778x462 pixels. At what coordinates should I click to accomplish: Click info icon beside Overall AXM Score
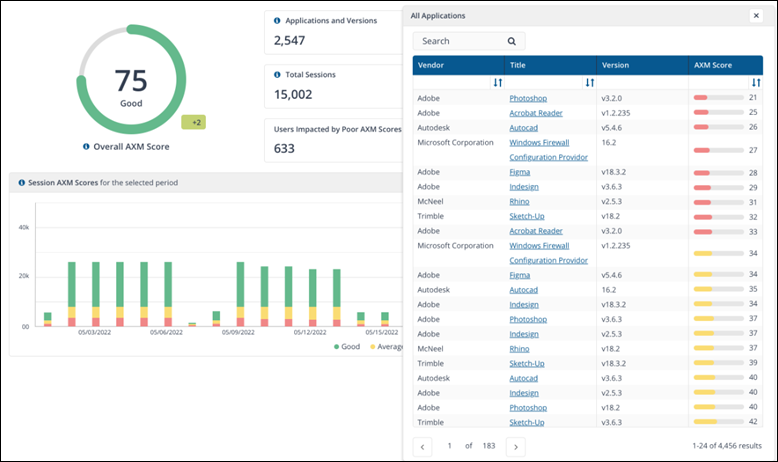(87, 146)
